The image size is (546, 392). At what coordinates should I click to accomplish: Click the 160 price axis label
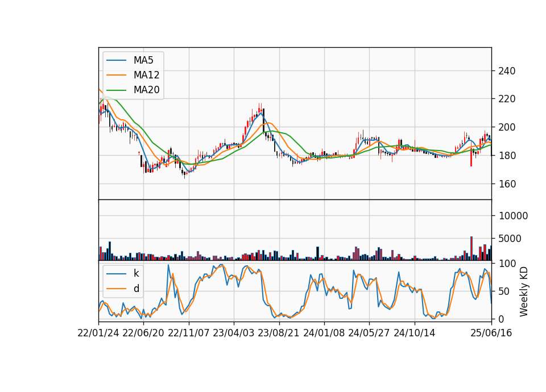(507, 184)
